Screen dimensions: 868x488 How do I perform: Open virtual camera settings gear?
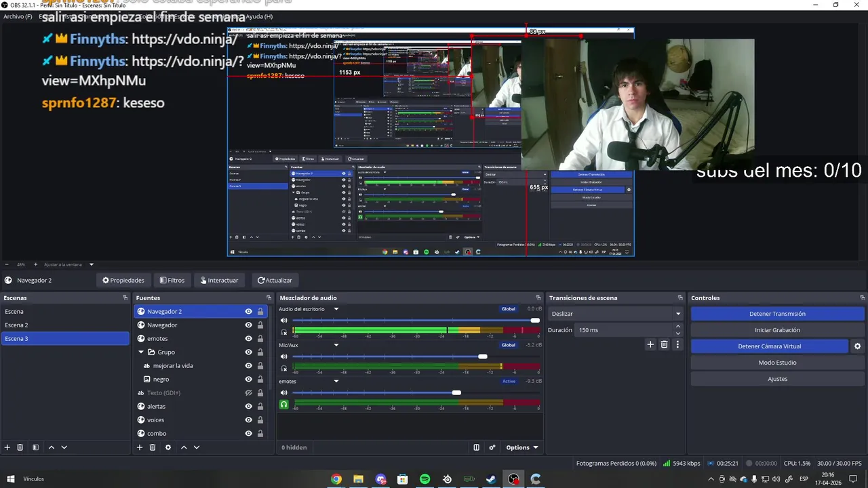pyautogui.click(x=857, y=346)
